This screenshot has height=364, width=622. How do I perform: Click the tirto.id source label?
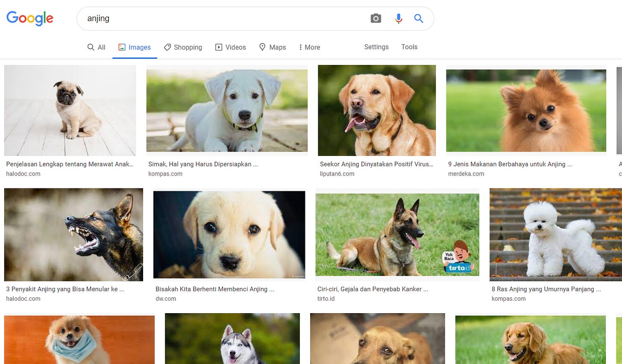326,299
